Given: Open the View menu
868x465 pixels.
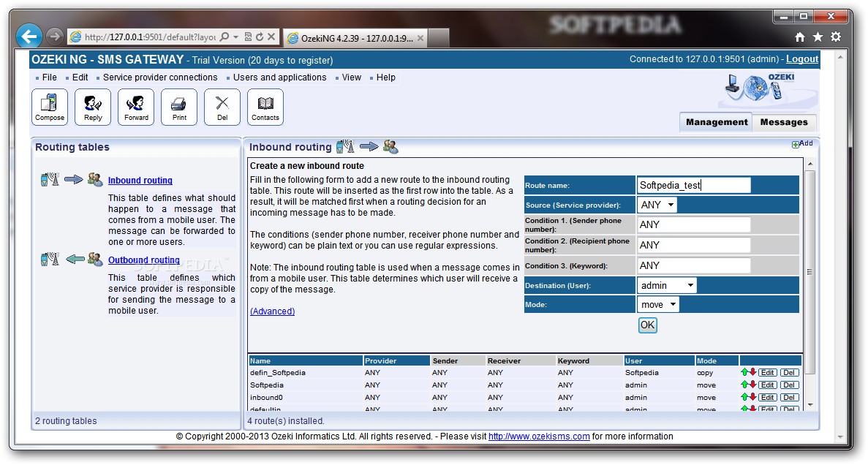Looking at the screenshot, I should (352, 77).
